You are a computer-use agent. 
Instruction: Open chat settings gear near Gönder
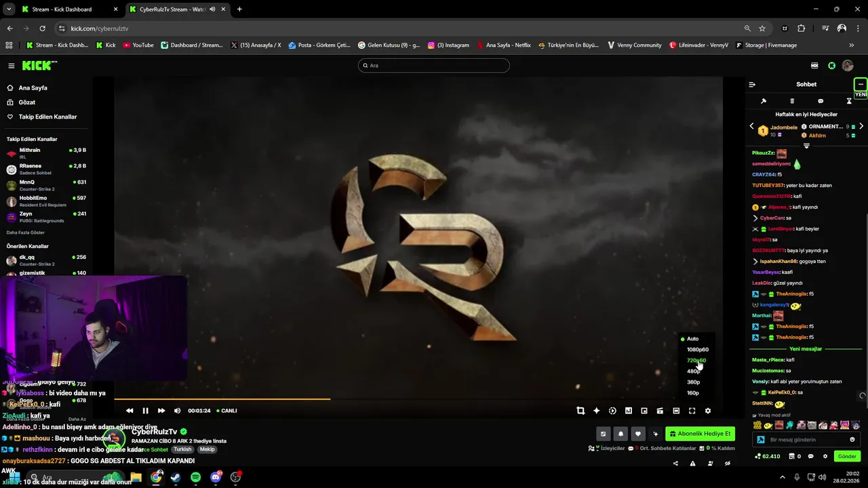pos(825,456)
